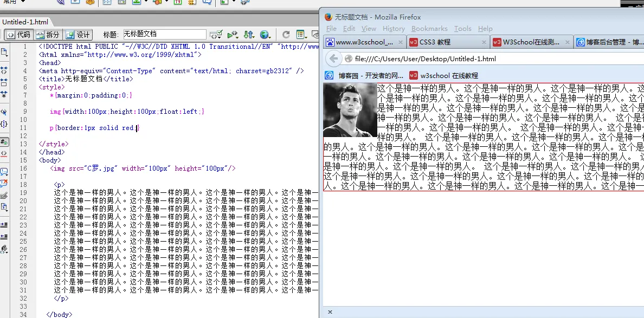
Task: Open the History menu in Firefox
Action: (394, 28)
